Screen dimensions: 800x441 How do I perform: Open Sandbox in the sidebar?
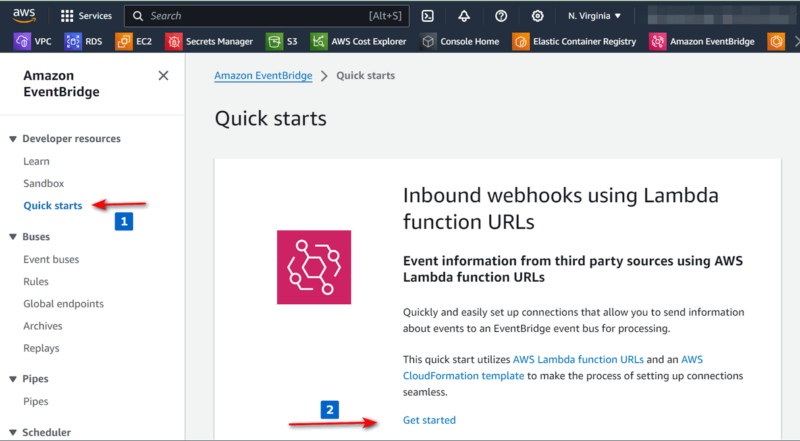43,183
